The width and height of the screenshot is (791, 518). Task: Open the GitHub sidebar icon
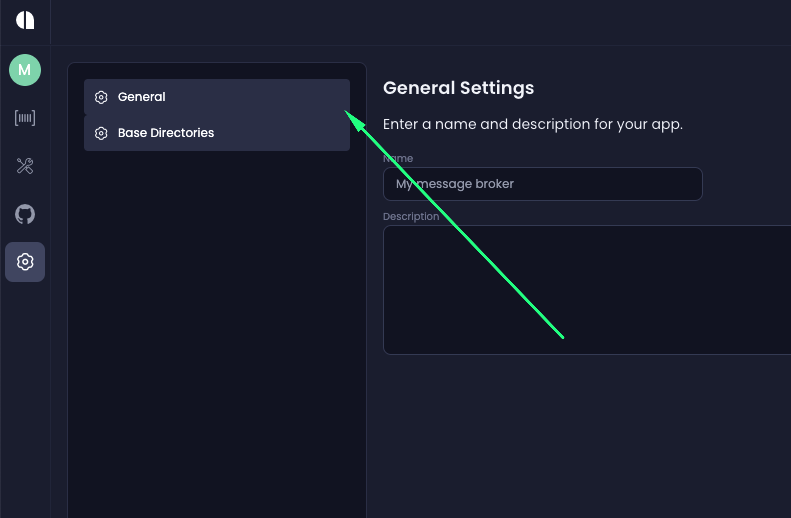25,214
